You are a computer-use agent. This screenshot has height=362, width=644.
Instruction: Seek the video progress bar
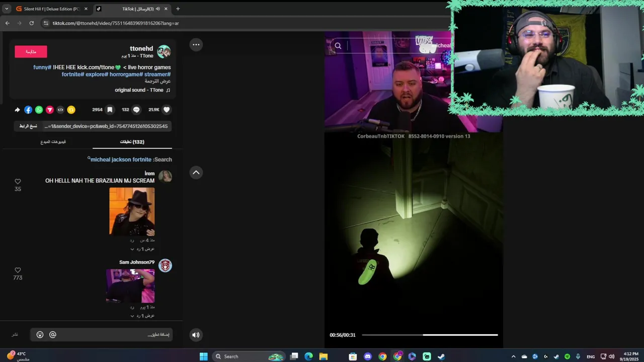[x=430, y=335]
